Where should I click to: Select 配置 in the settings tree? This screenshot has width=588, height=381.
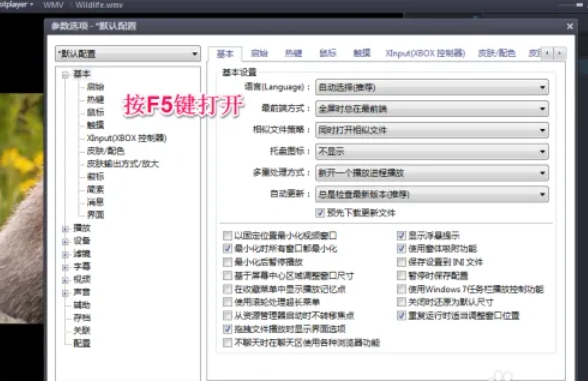click(82, 343)
